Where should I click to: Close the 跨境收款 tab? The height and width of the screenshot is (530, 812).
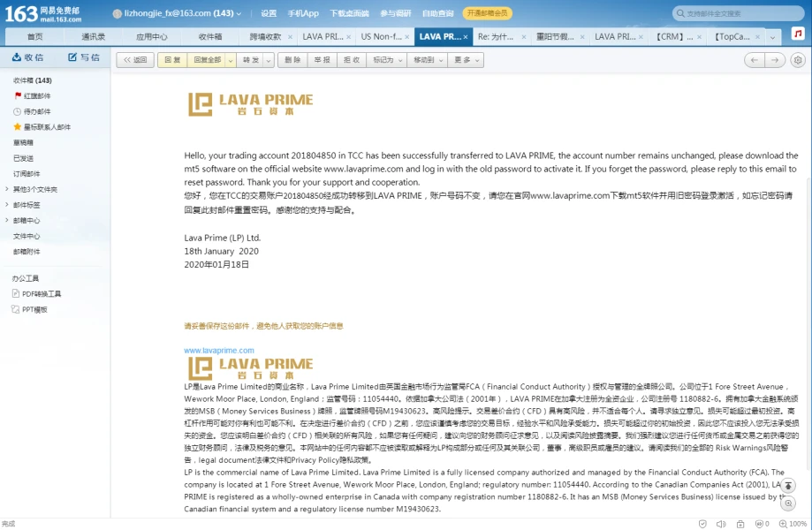pos(290,37)
